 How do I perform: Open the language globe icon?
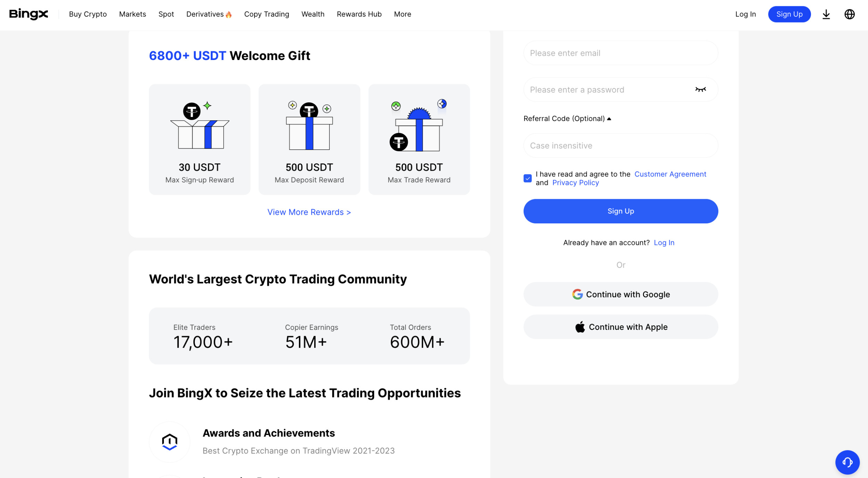(849, 14)
